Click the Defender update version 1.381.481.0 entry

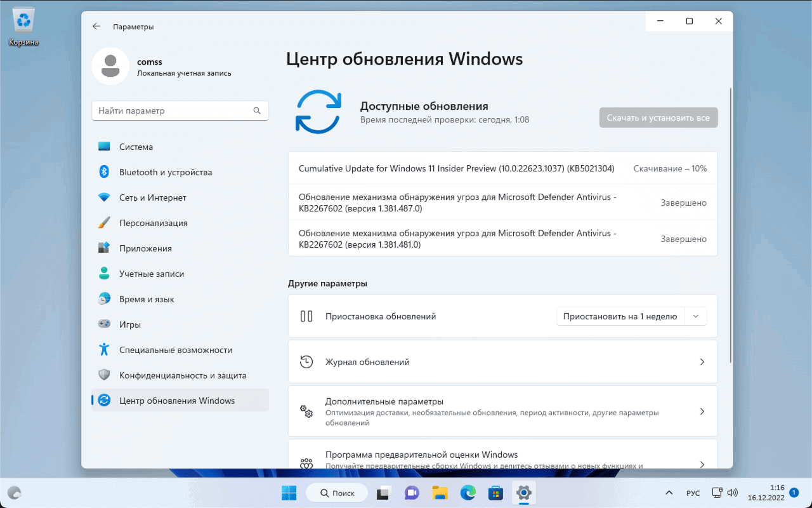pos(503,239)
